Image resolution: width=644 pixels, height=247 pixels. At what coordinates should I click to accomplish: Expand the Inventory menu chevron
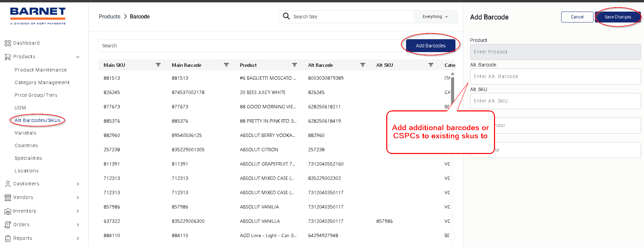coord(78,211)
